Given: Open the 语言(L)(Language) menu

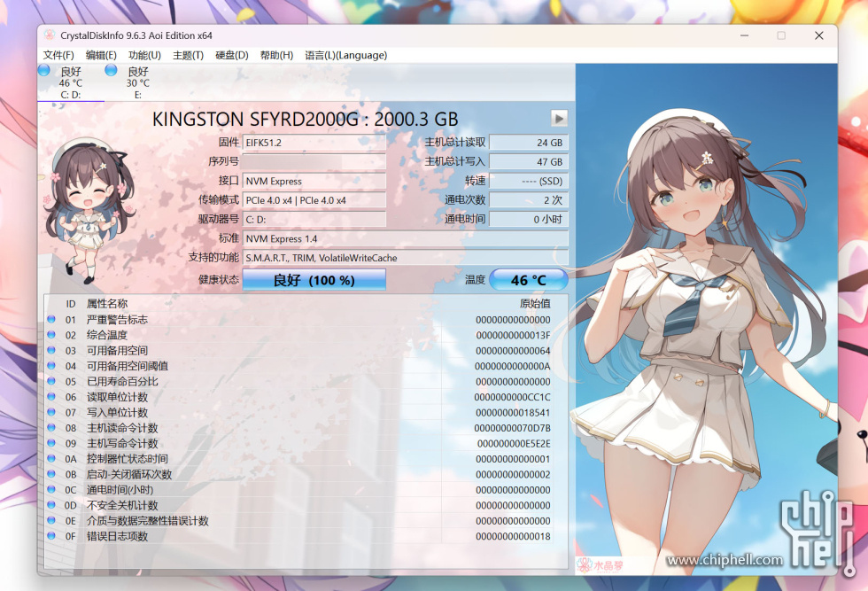Looking at the screenshot, I should pyautogui.click(x=346, y=56).
